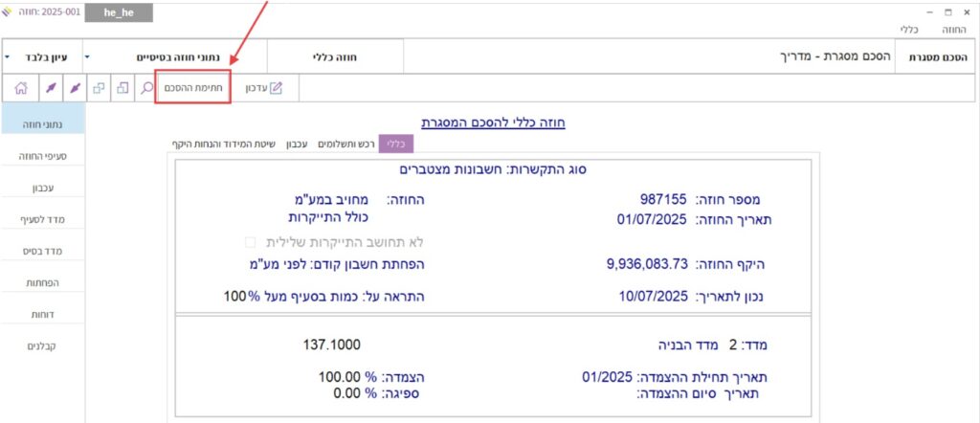
Task: Click the magnifying glass search icon
Action: pos(146,88)
